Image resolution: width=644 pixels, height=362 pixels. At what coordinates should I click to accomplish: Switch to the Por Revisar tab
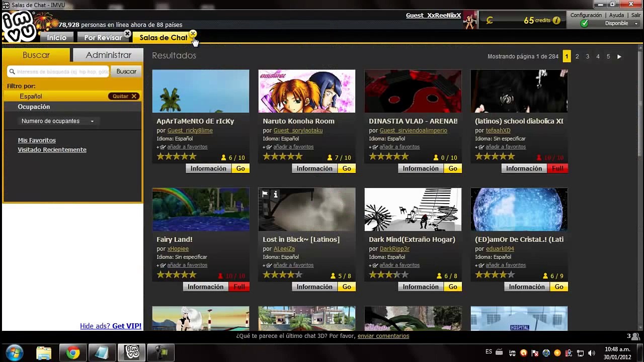click(103, 38)
